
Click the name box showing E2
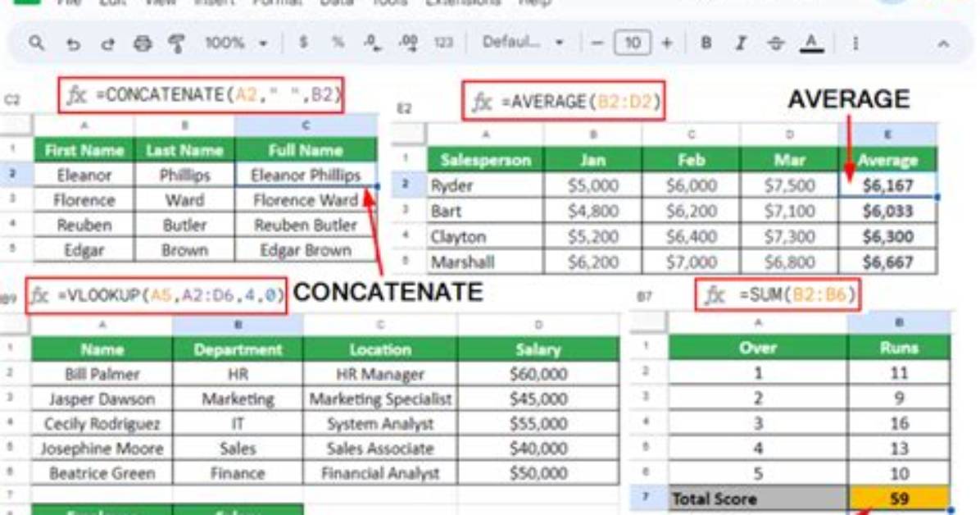coord(404,109)
